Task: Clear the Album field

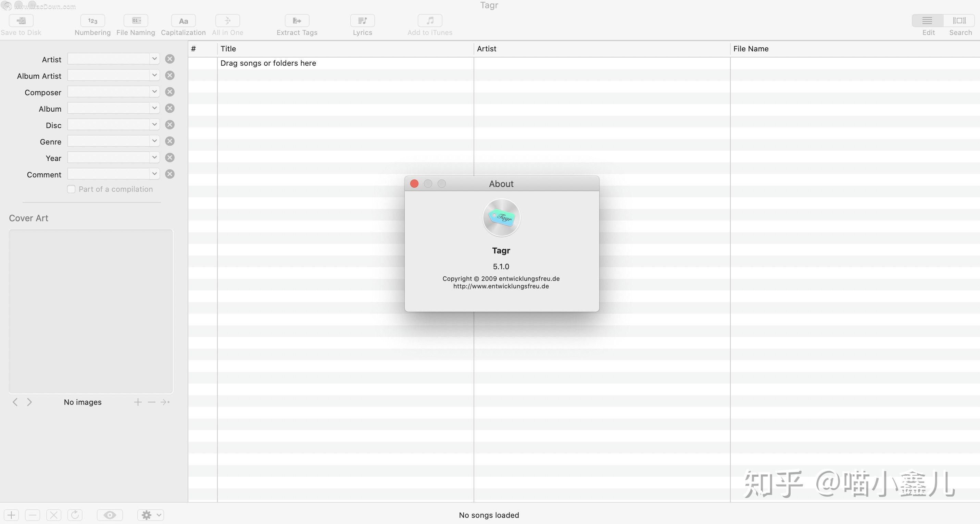Action: click(x=170, y=108)
